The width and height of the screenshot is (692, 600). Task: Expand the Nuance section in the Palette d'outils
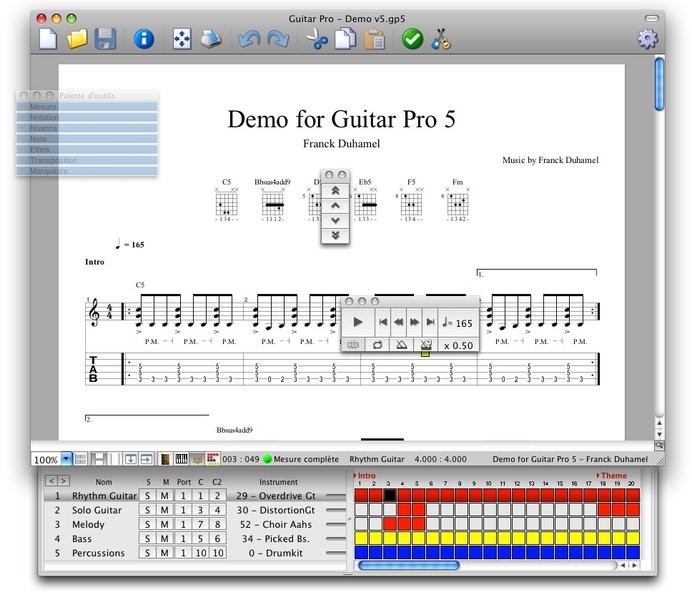pyautogui.click(x=87, y=128)
